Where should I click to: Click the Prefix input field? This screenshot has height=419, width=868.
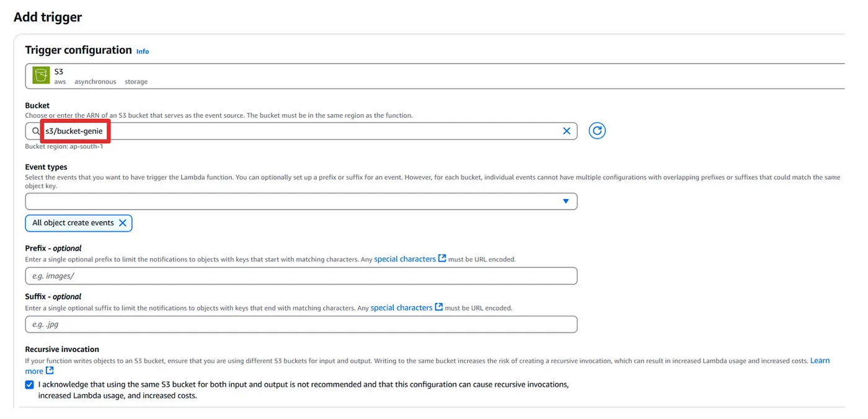click(301, 276)
